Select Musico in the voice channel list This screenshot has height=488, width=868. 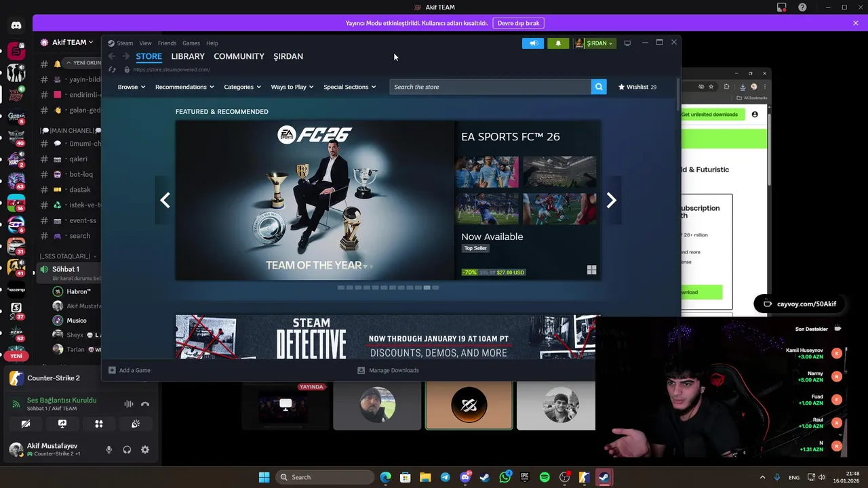point(76,321)
